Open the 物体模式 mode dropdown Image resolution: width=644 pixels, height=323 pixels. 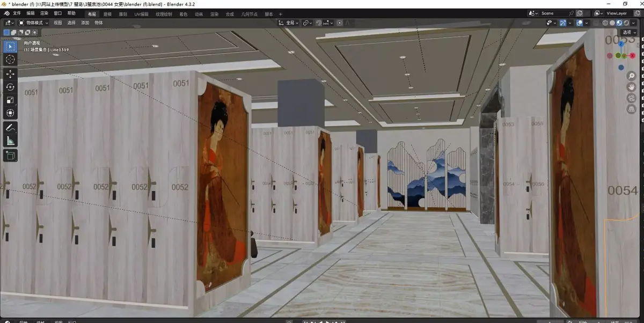33,23
